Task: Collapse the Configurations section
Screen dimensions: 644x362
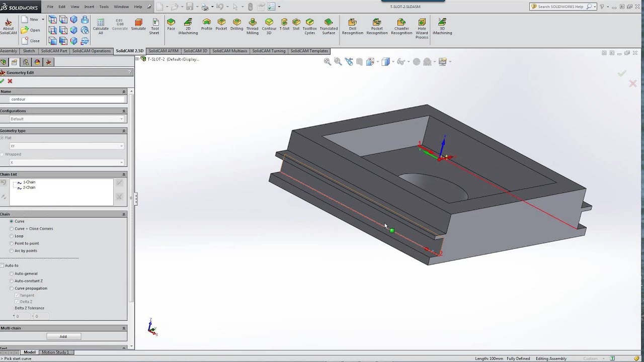Action: [x=124, y=111]
